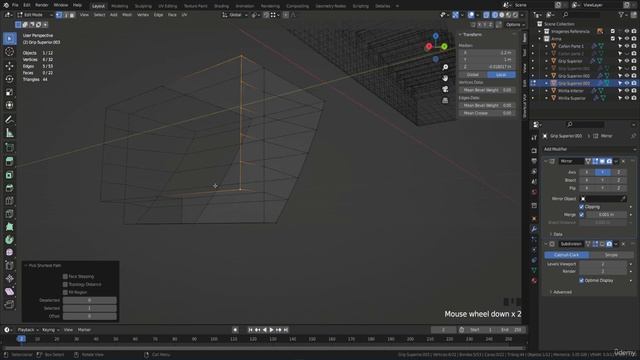Open the Modifiers wrench properties tab
The width and height of the screenshot is (640, 360).
[x=534, y=229]
